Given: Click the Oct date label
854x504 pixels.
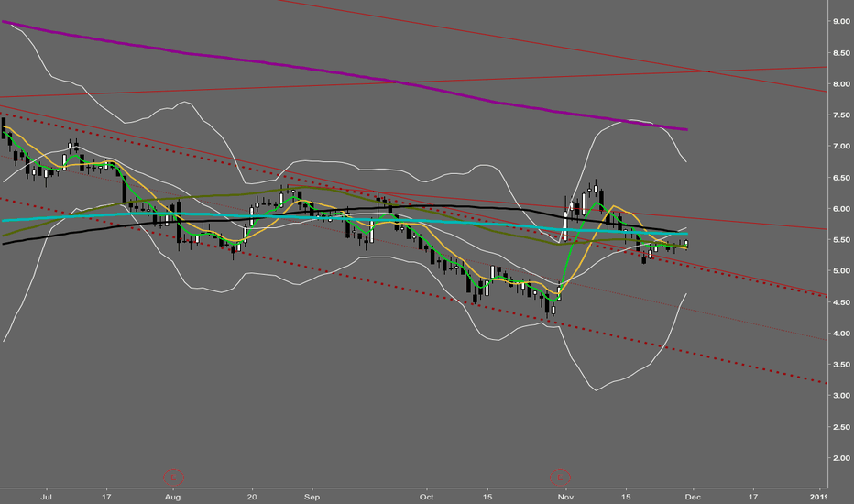Looking at the screenshot, I should [426, 497].
